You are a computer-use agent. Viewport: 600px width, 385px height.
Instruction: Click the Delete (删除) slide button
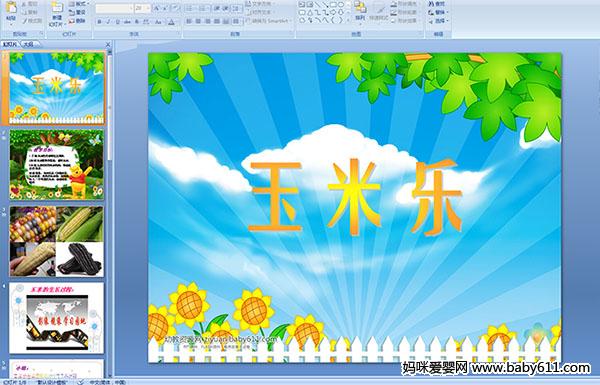click(78, 21)
